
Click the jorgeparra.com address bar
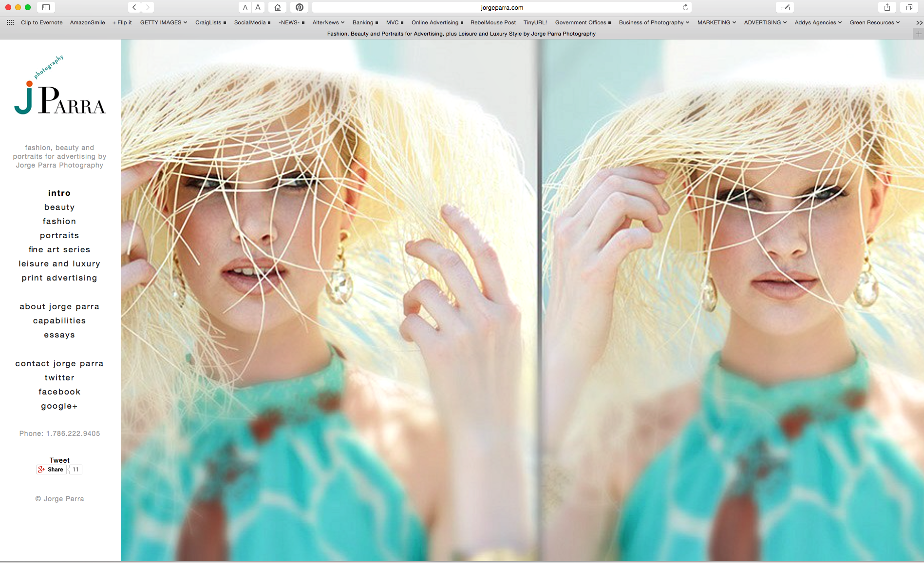pos(502,7)
